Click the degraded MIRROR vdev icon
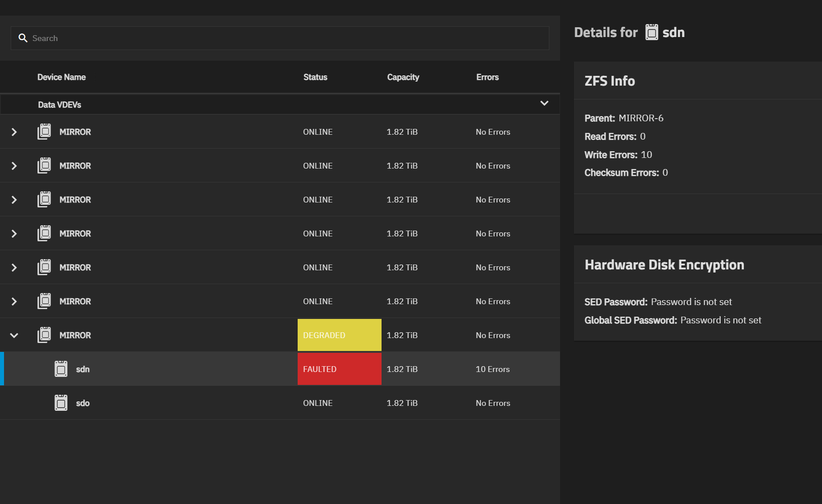 [44, 335]
